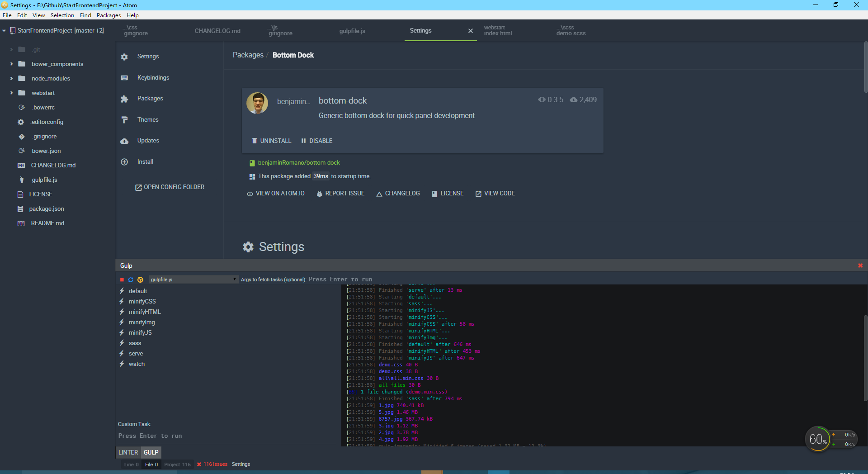Click the 116 Issues indicator
868x474 pixels.
212,464
